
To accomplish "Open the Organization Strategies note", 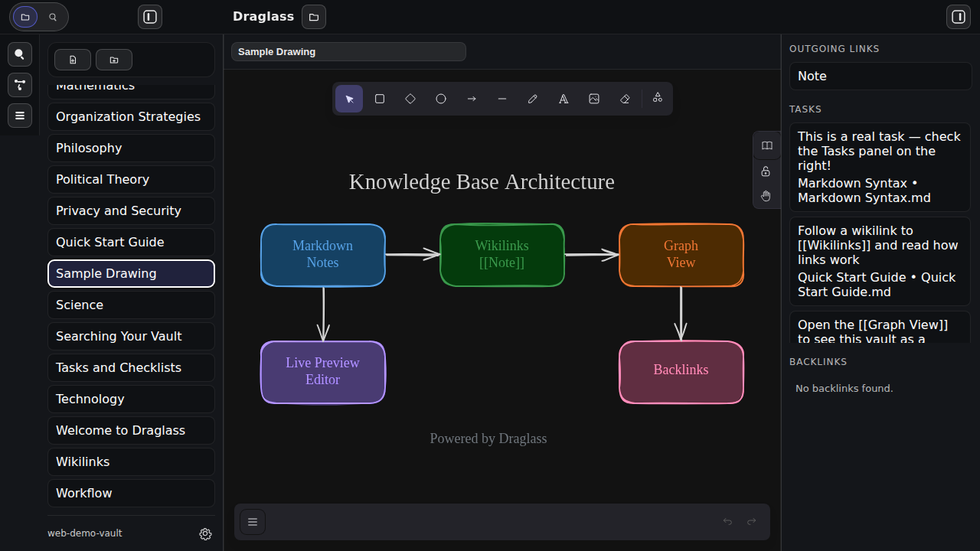I will 131,117.
